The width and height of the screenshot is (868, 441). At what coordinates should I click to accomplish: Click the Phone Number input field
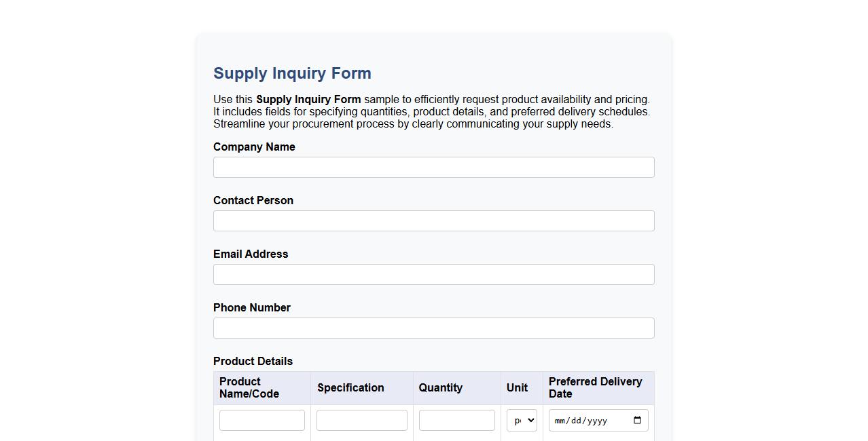point(433,328)
